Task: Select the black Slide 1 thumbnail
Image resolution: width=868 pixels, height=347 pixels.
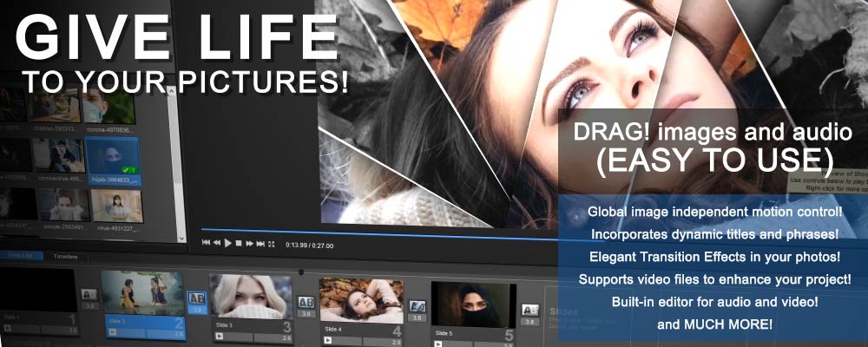Action: 37,290
